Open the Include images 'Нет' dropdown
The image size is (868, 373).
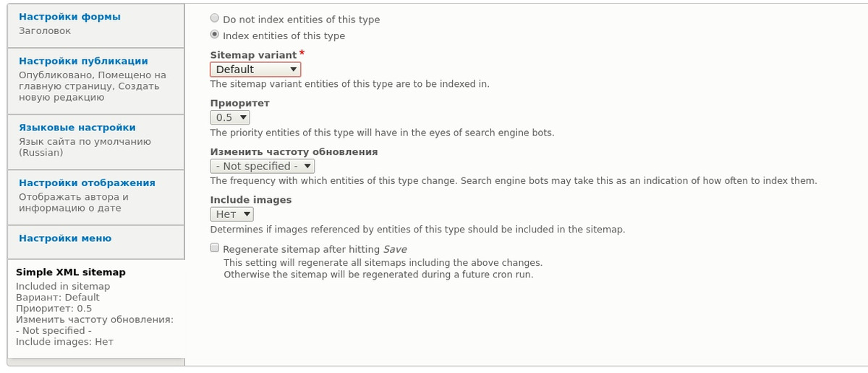(x=232, y=214)
